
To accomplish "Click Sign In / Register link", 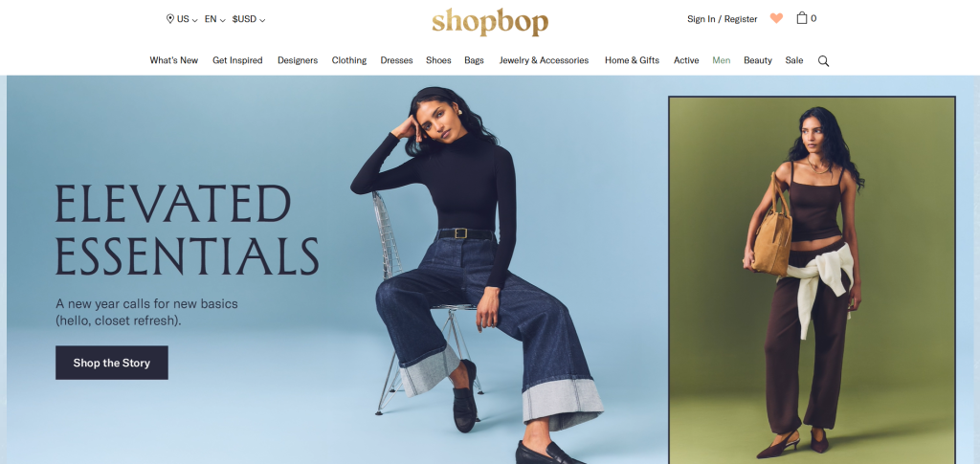I will [722, 19].
